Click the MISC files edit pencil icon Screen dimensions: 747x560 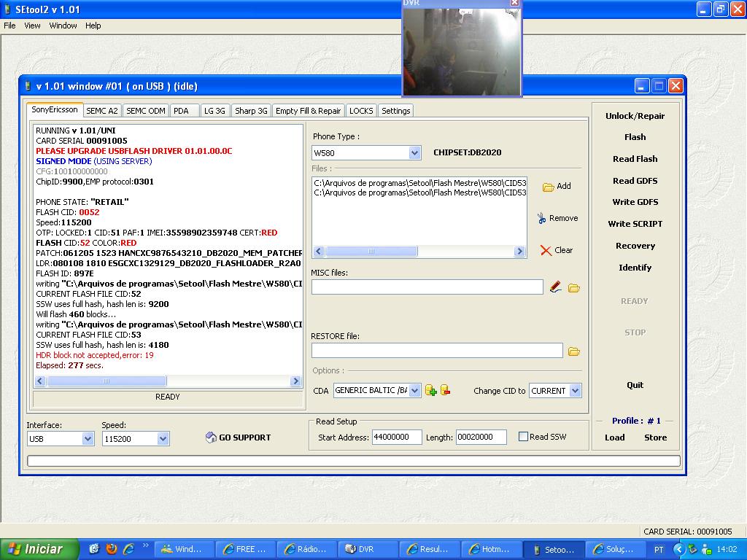(555, 287)
